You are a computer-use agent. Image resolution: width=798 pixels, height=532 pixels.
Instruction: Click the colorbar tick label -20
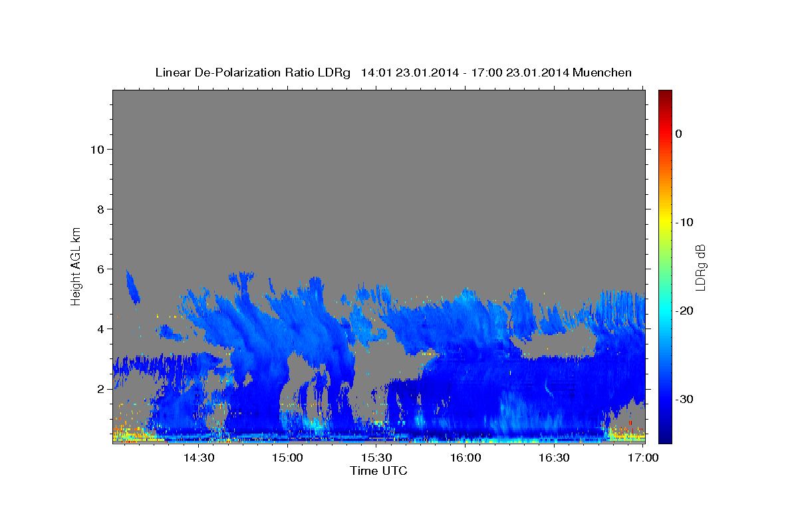click(684, 311)
